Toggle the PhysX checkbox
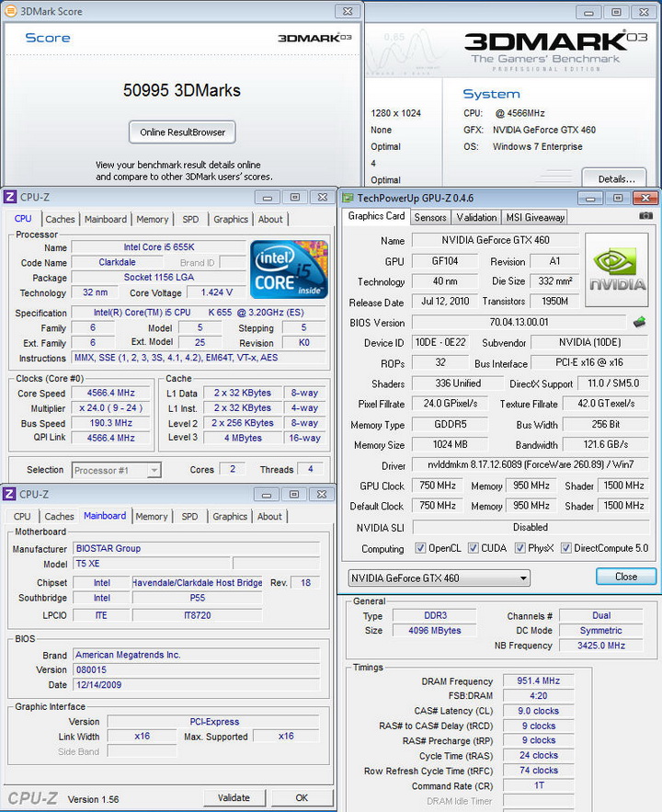This screenshot has height=812, width=662. [519, 548]
